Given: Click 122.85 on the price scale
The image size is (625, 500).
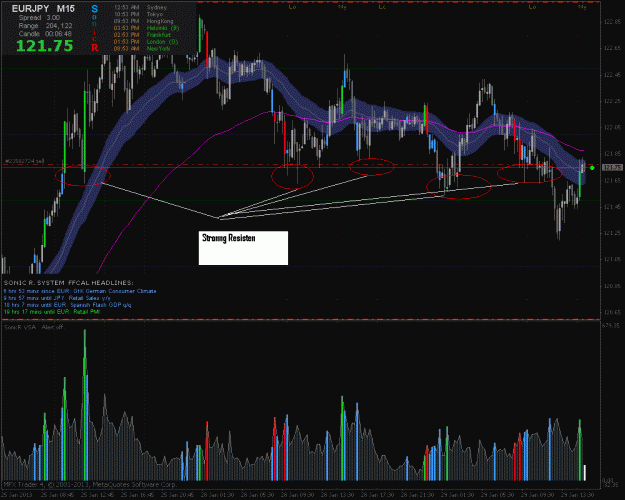Looking at the screenshot, I should pos(612,22).
